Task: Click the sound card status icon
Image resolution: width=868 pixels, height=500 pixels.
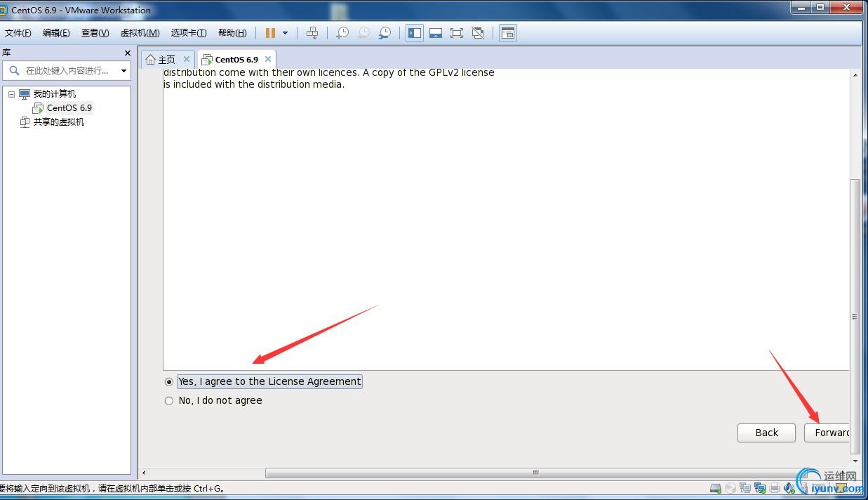Action: (x=789, y=488)
